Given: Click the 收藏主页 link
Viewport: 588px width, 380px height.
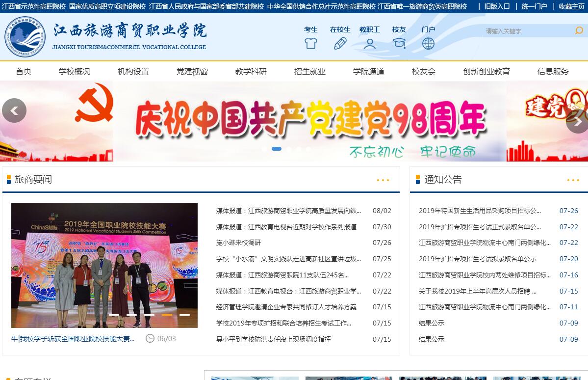Looking at the screenshot, I should [x=572, y=6].
